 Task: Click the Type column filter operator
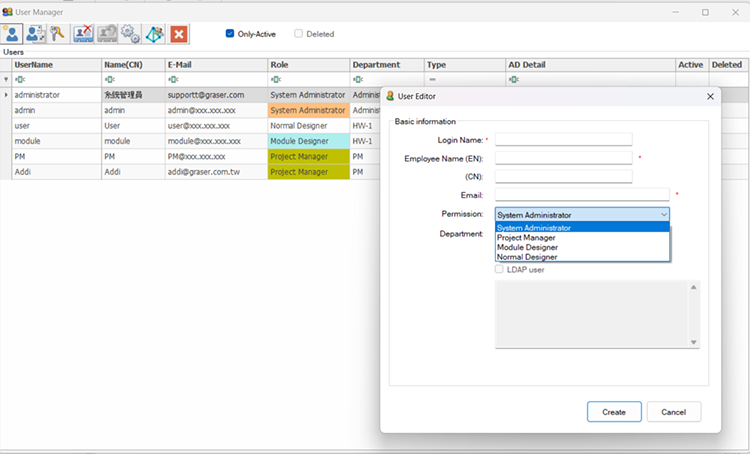432,79
